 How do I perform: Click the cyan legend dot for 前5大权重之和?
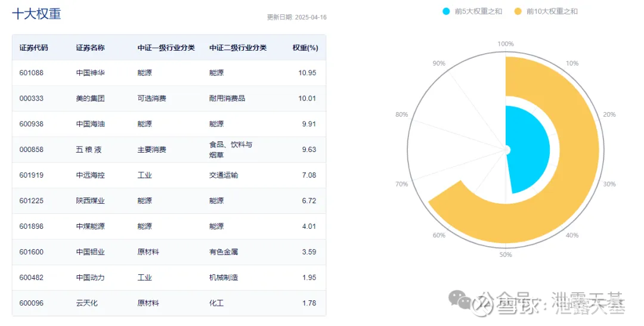(446, 11)
